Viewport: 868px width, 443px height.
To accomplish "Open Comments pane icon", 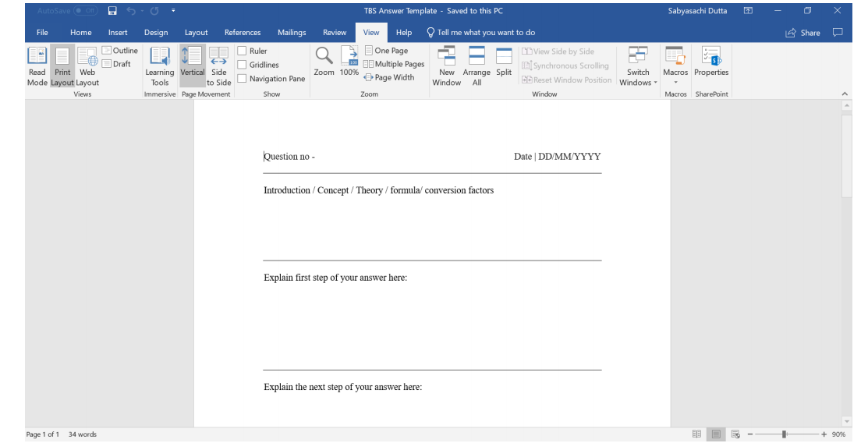I will [x=838, y=32].
